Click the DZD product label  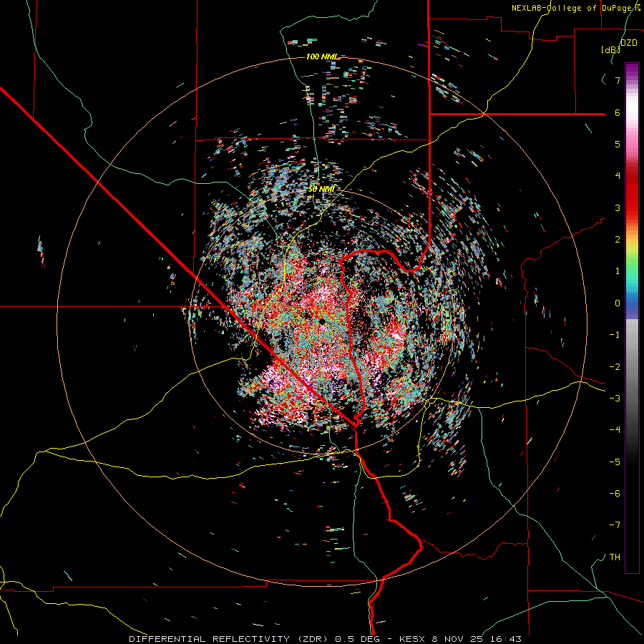click(x=628, y=43)
